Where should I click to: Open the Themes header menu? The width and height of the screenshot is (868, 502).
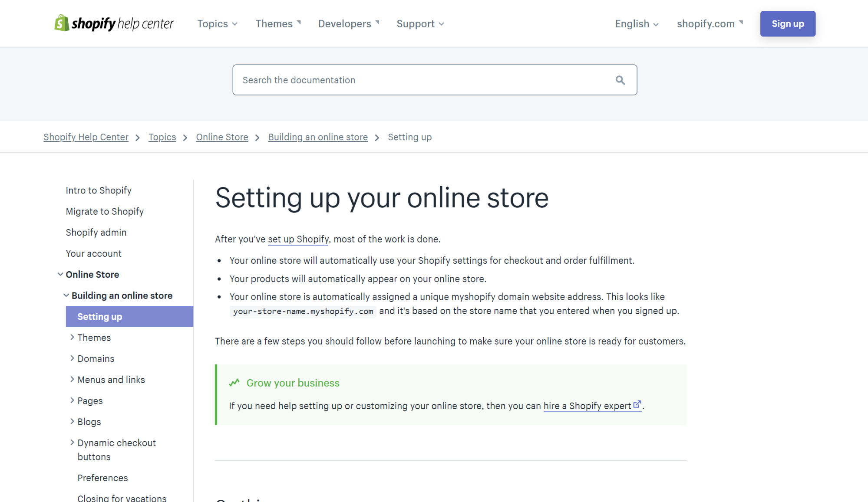click(278, 24)
